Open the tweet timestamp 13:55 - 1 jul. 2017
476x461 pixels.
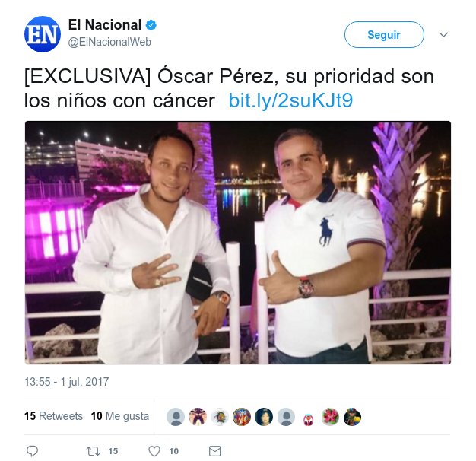(x=66, y=382)
